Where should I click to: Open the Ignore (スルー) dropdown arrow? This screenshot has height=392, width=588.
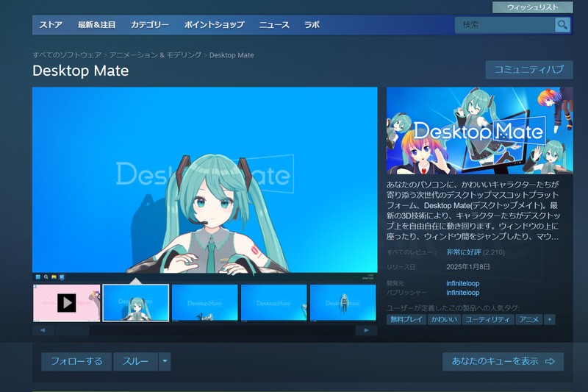tap(165, 361)
